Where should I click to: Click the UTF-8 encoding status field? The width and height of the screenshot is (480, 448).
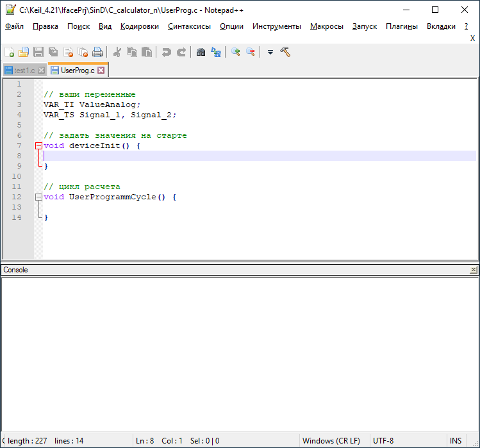(x=384, y=441)
